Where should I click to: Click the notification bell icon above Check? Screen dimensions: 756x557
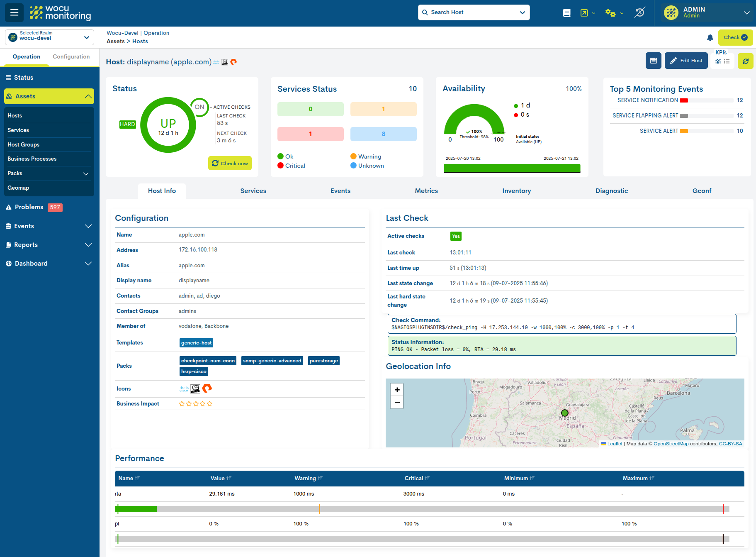710,37
